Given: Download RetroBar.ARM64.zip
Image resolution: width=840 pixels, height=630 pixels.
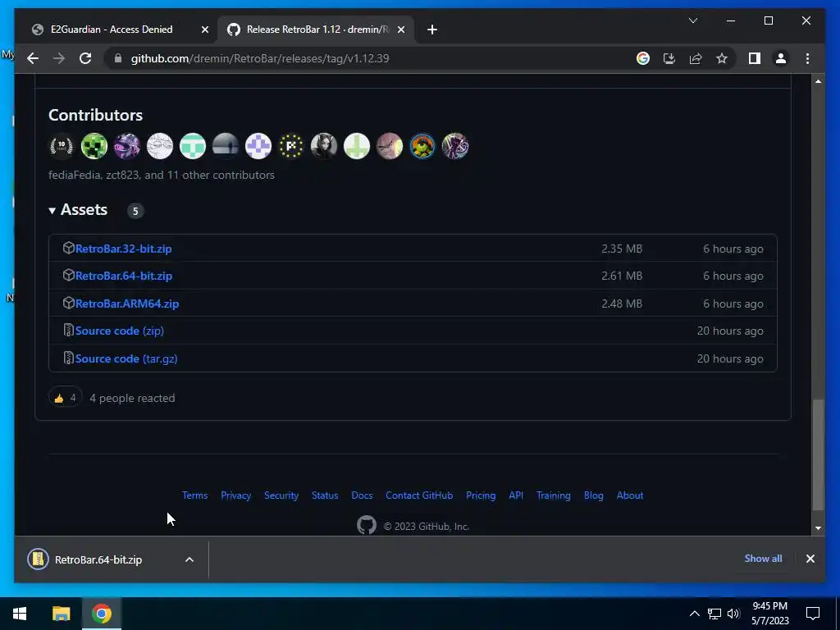Looking at the screenshot, I should (127, 304).
